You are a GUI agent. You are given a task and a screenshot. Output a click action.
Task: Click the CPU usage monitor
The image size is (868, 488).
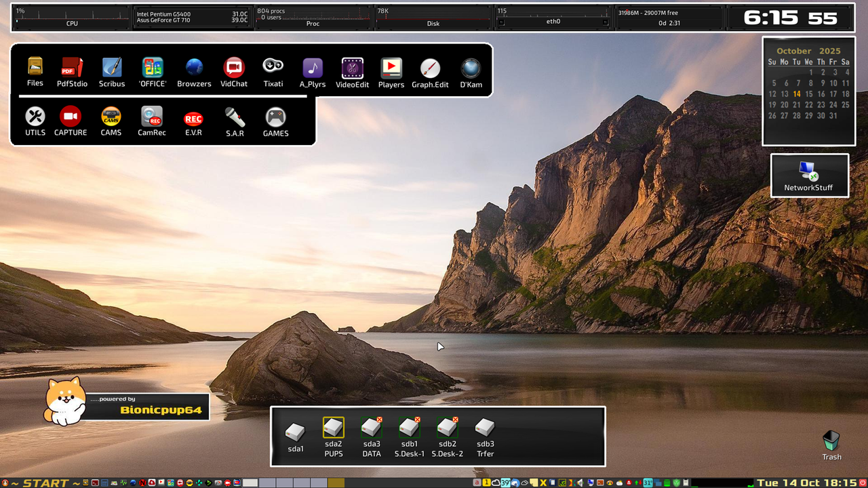point(72,18)
